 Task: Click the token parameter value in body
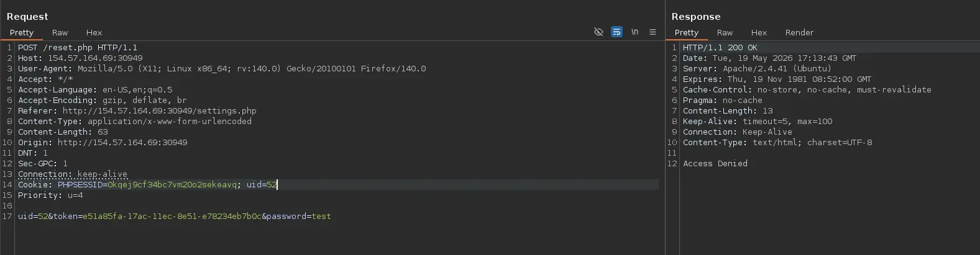[x=172, y=217]
